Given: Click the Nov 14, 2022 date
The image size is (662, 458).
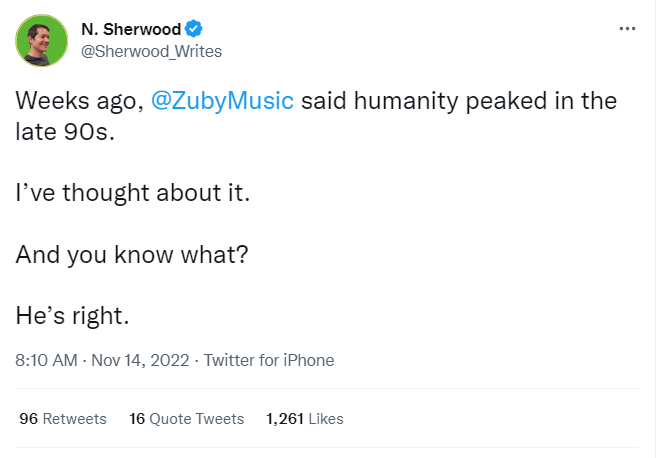Looking at the screenshot, I should pyautogui.click(x=140, y=360).
